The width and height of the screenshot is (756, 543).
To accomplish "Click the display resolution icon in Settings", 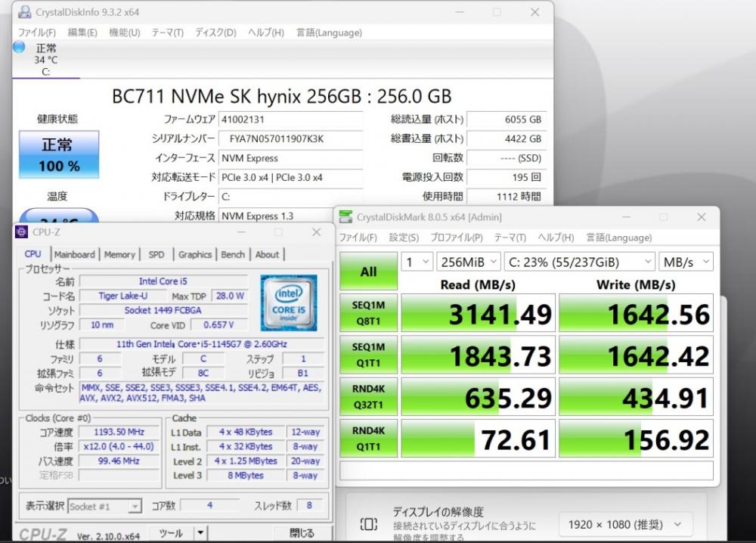I will pyautogui.click(x=369, y=524).
